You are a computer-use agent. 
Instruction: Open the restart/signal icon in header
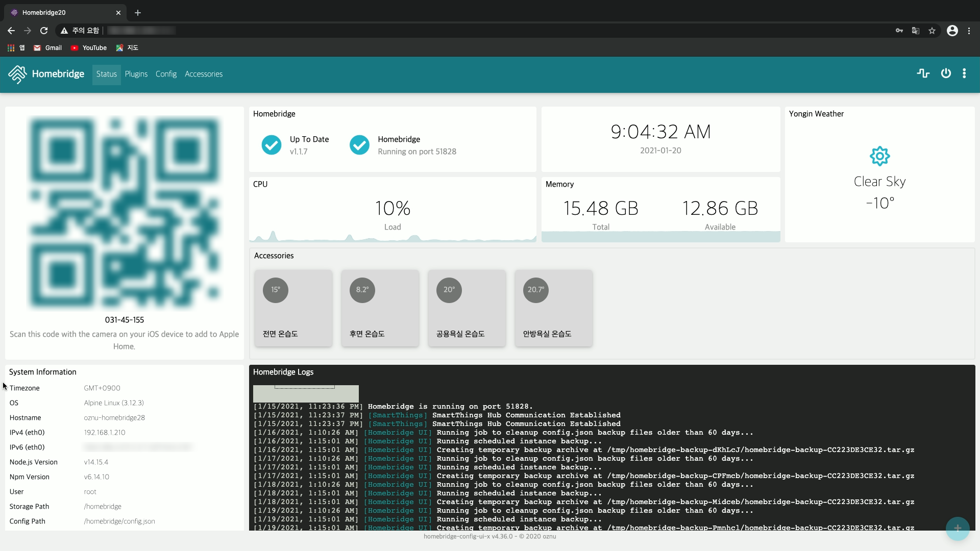(923, 73)
